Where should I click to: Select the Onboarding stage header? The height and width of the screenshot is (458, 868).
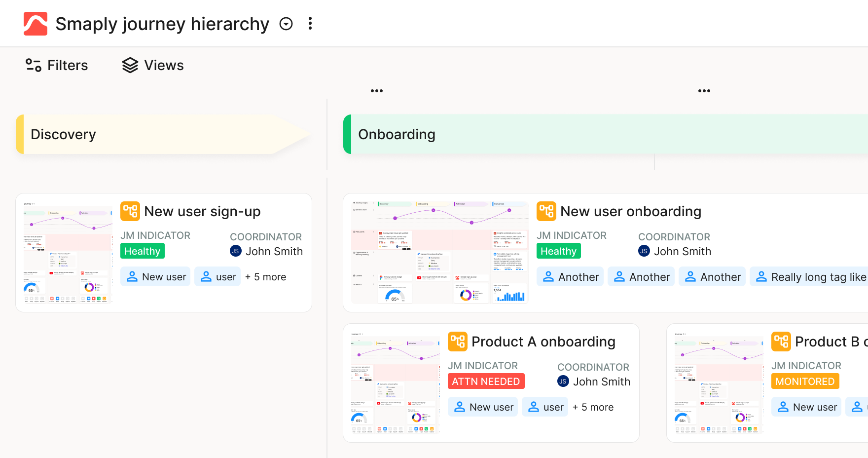(x=606, y=134)
